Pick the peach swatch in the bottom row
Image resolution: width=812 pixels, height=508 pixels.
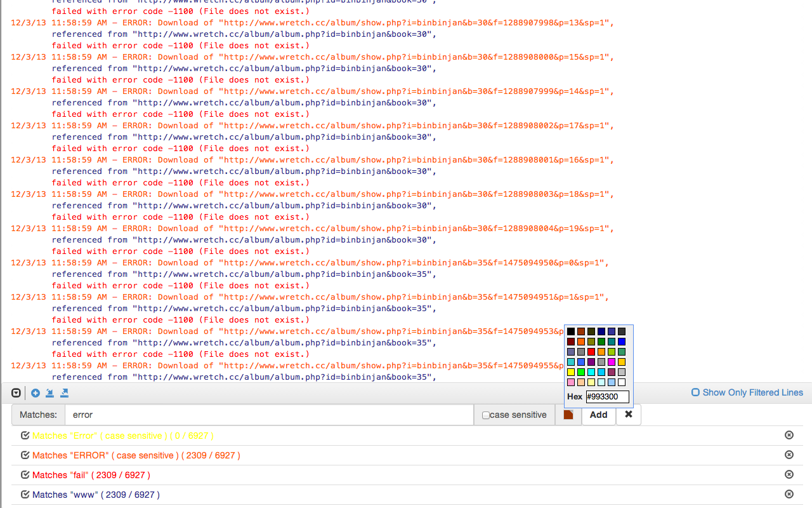581,382
